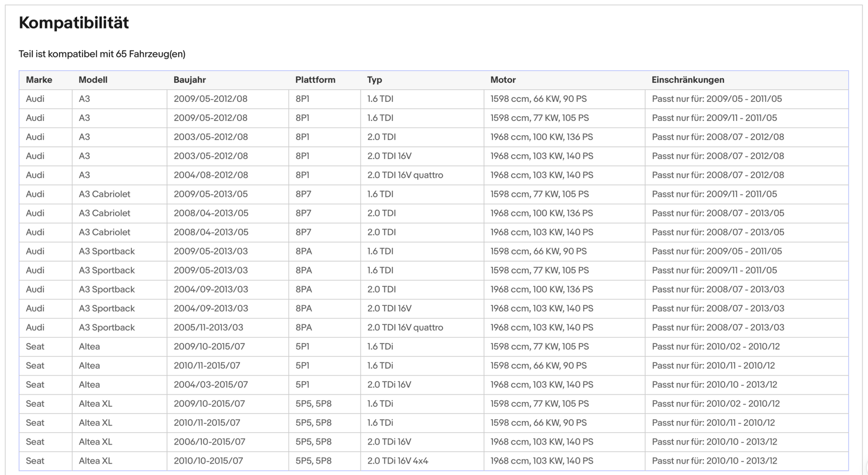
Task: Select restriction 2010/02 - 2010/12 for Altea
Action: pos(746,347)
